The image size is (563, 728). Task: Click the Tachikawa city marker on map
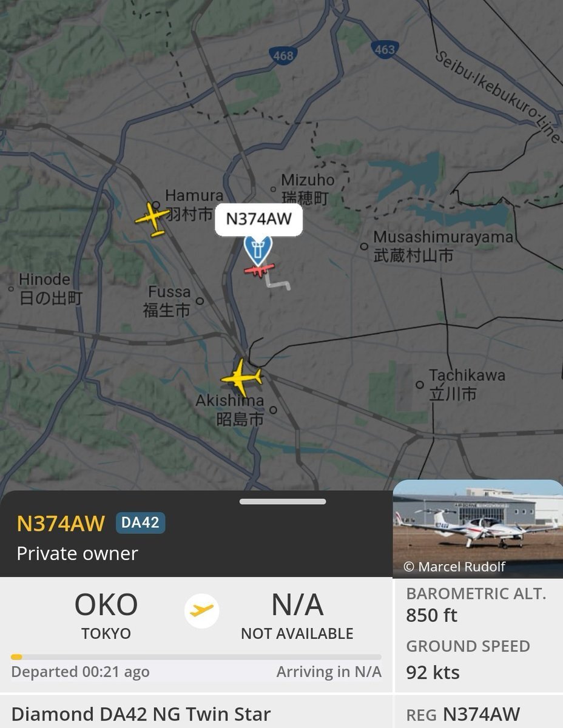coord(419,385)
